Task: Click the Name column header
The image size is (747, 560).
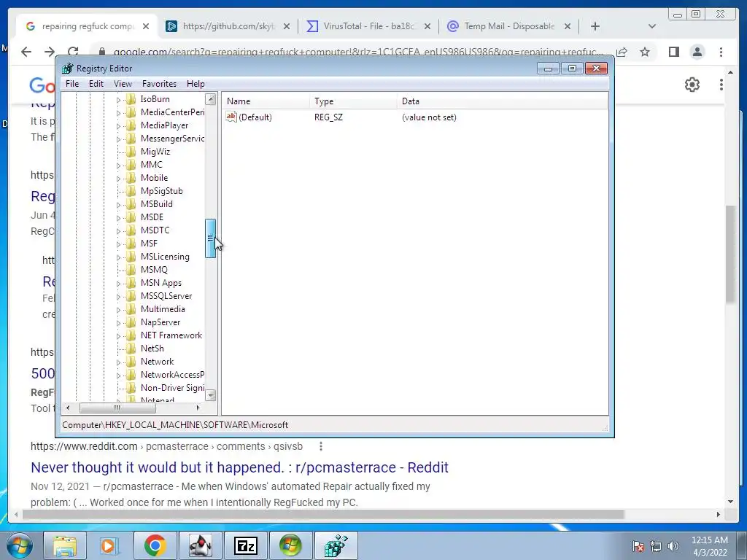Action: pyautogui.click(x=266, y=101)
